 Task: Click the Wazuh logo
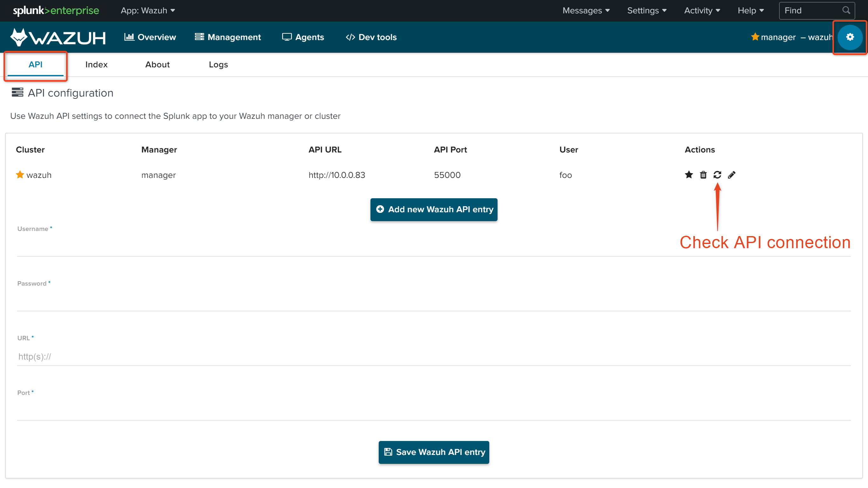[58, 37]
